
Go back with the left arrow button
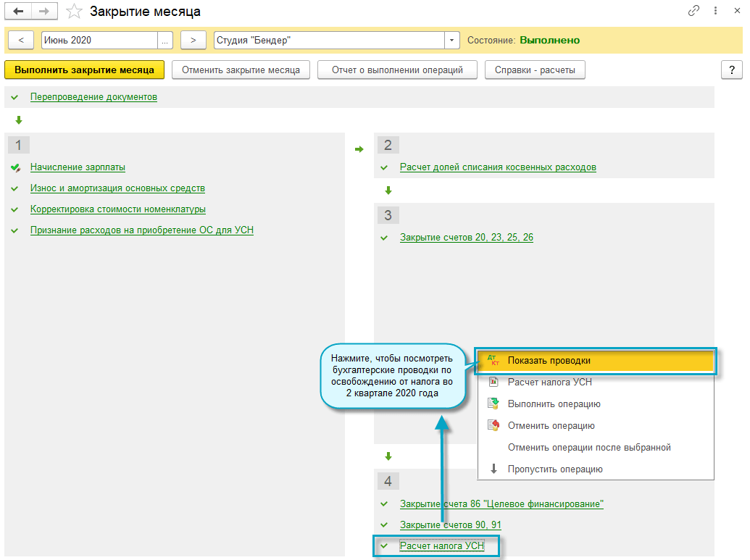pos(18,11)
